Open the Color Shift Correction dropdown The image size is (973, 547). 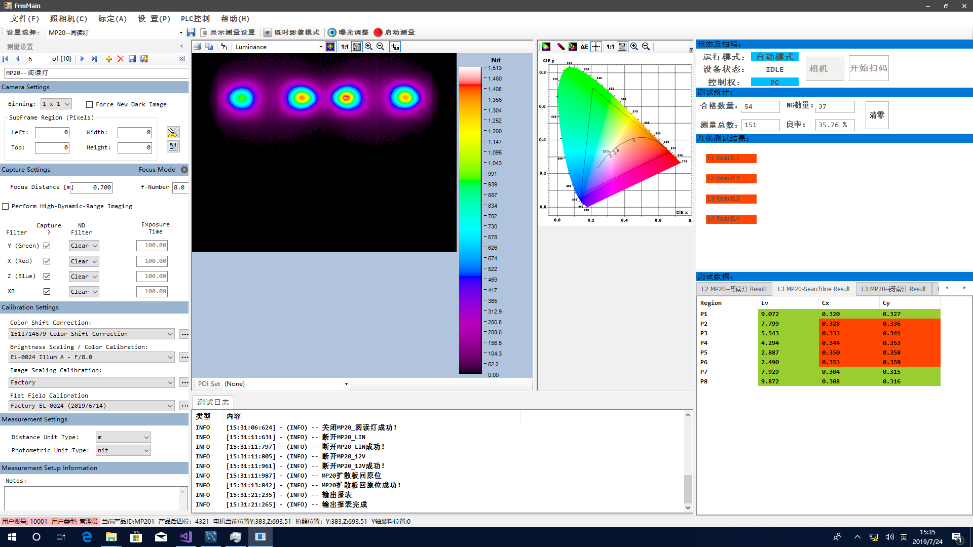[x=91, y=334]
